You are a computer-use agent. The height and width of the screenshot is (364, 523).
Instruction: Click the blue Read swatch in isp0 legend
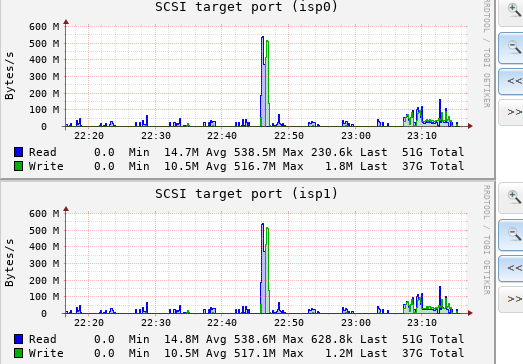19,152
